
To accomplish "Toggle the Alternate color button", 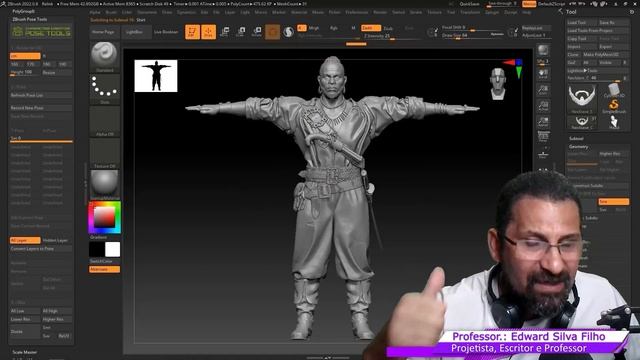I will tap(104, 269).
